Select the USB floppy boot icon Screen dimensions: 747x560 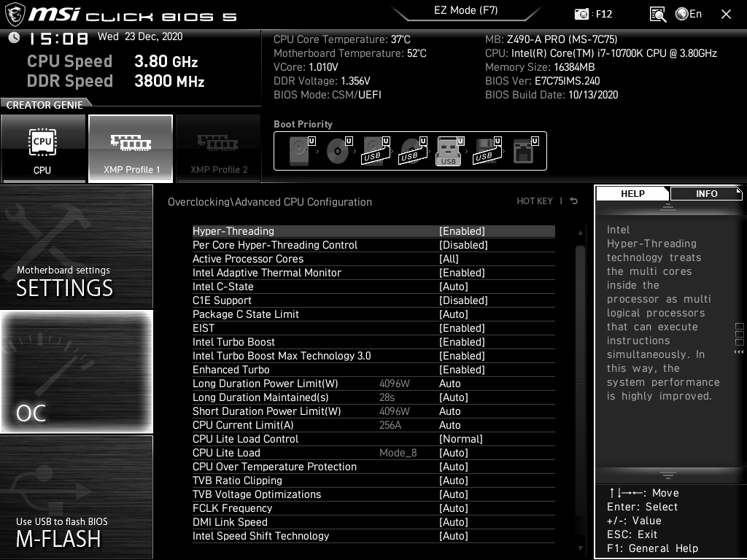tap(487, 150)
